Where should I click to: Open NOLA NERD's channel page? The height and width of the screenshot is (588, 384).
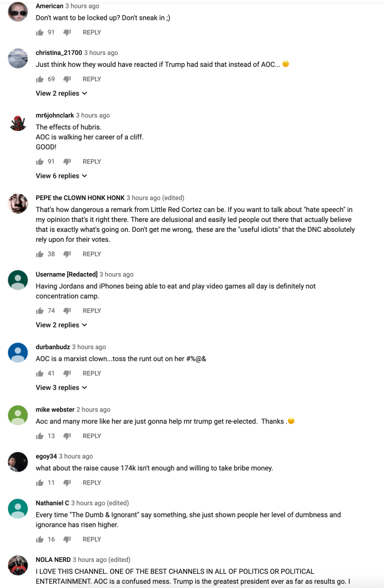point(52,559)
